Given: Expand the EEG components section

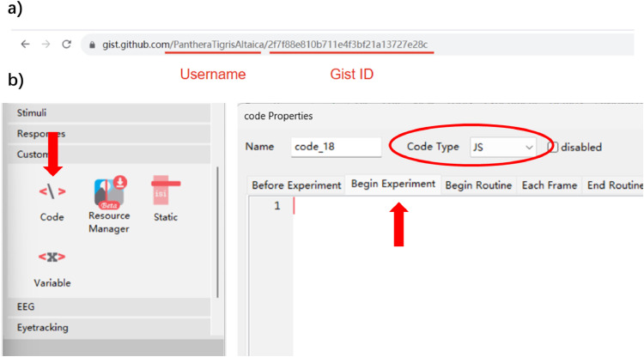Looking at the screenshot, I should click(x=109, y=306).
